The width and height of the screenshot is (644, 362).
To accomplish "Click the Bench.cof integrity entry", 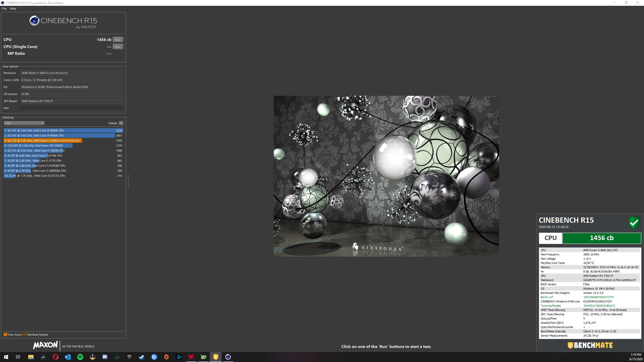I will pos(547,297).
